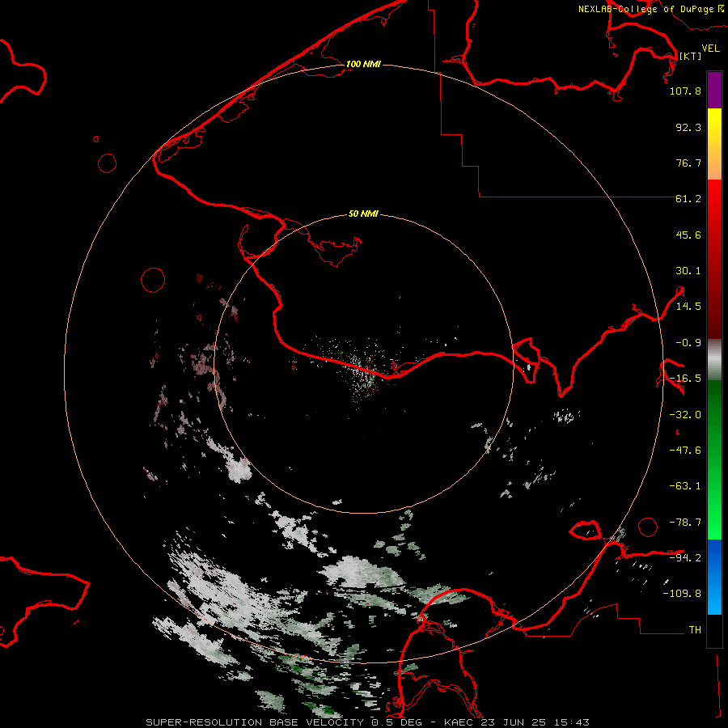Image resolution: width=728 pixels, height=728 pixels.
Task: Click the 61.2 legend value
Action: coord(688,199)
